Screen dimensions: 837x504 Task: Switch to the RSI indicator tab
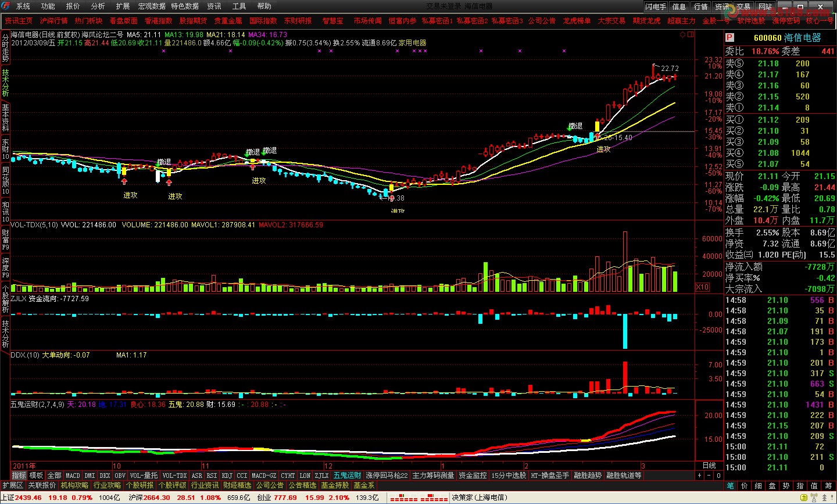pyautogui.click(x=212, y=476)
